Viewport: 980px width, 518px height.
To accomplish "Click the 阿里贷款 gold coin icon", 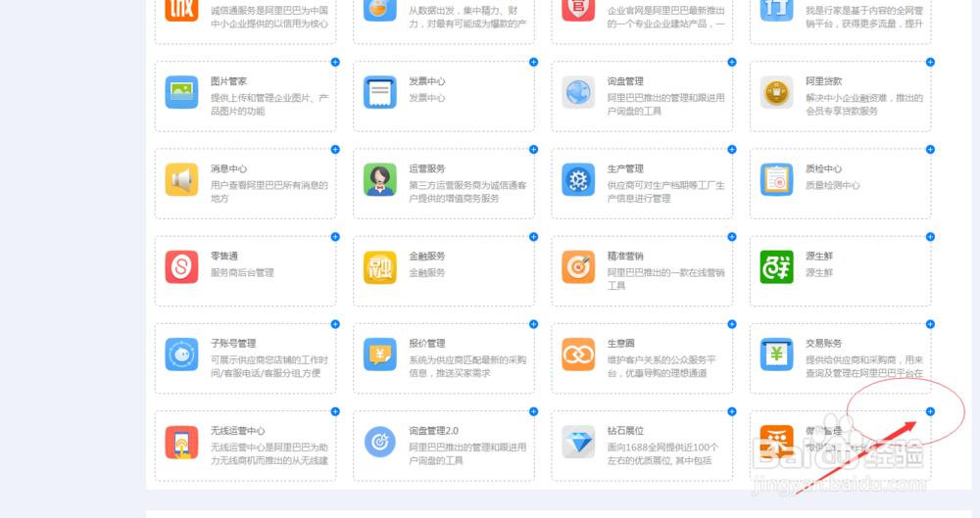I will (x=776, y=92).
